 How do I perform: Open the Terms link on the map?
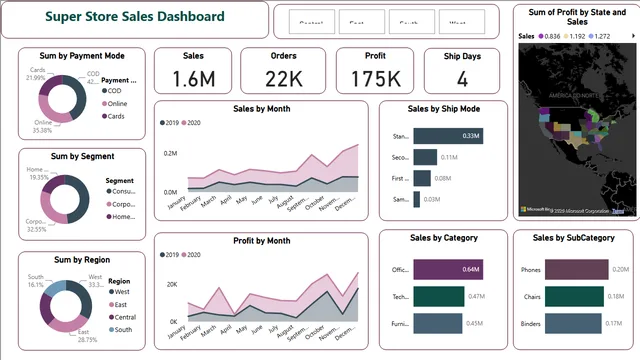pos(618,211)
